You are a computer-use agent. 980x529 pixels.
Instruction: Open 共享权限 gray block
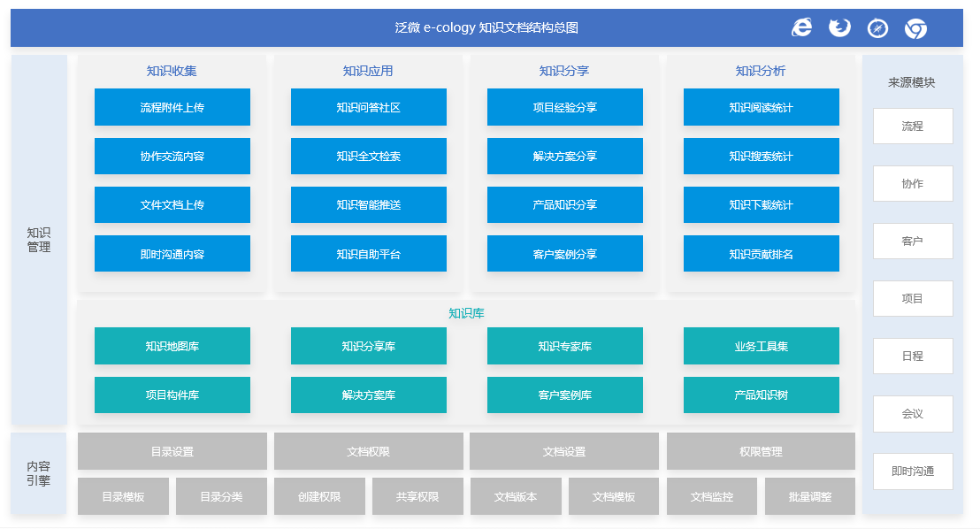click(x=417, y=496)
